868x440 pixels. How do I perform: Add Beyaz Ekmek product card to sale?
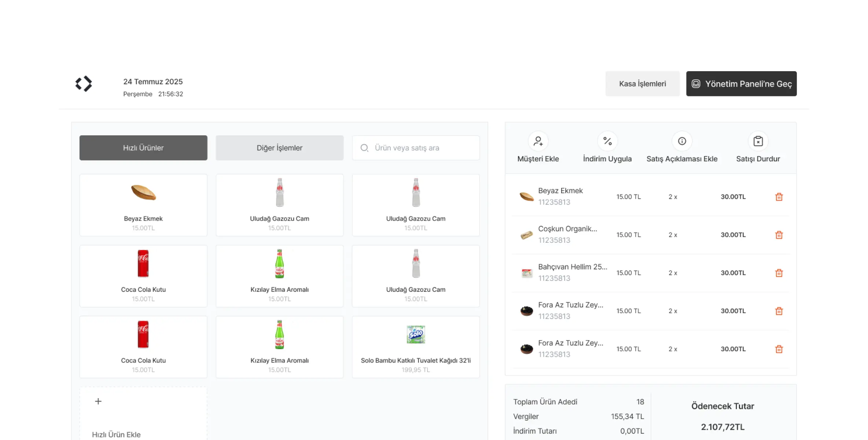[143, 205]
